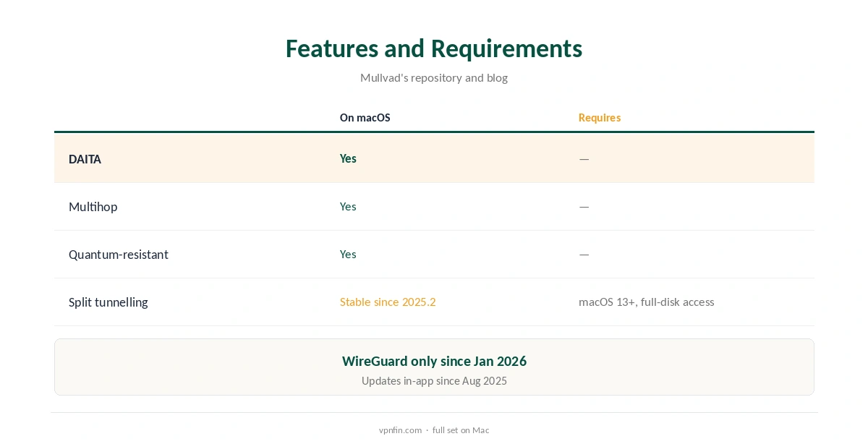Select the 'Quantum-resistant' row label
Screen dimensions: 868x444
pyautogui.click(x=119, y=255)
